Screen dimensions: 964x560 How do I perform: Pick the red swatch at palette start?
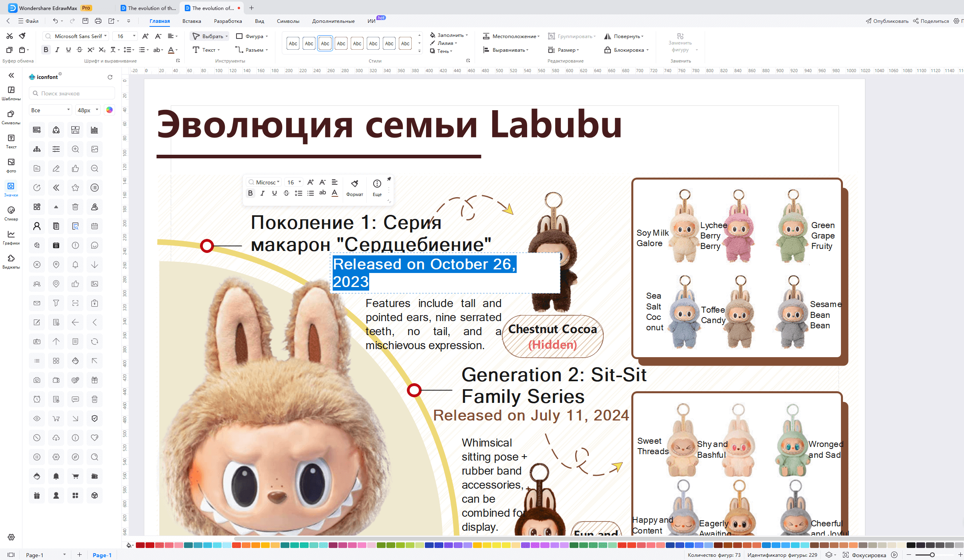coord(140,545)
